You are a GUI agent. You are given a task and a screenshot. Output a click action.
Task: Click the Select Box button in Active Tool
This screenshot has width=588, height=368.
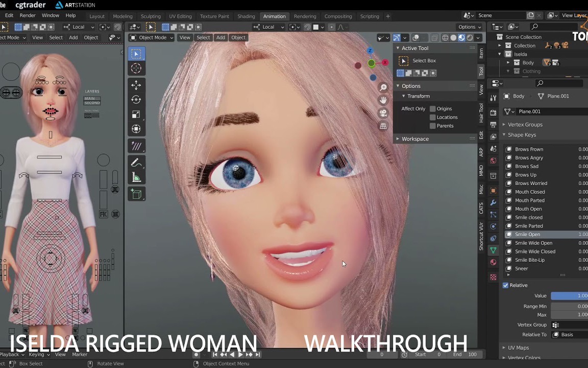click(x=424, y=60)
